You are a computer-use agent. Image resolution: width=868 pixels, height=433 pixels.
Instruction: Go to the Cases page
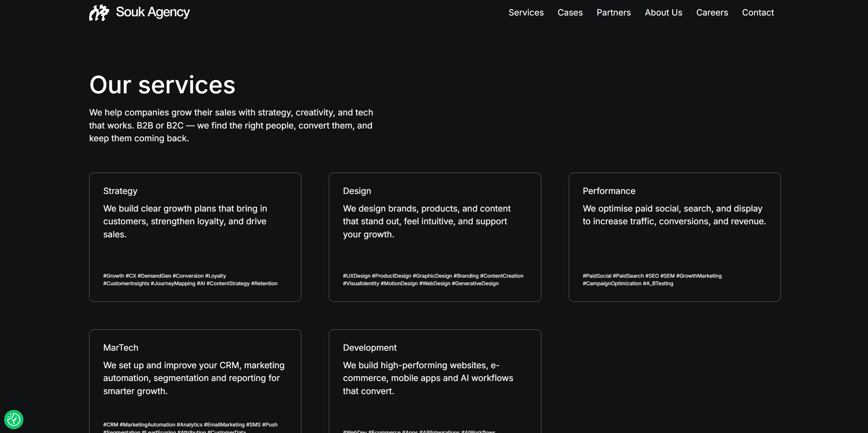570,13
